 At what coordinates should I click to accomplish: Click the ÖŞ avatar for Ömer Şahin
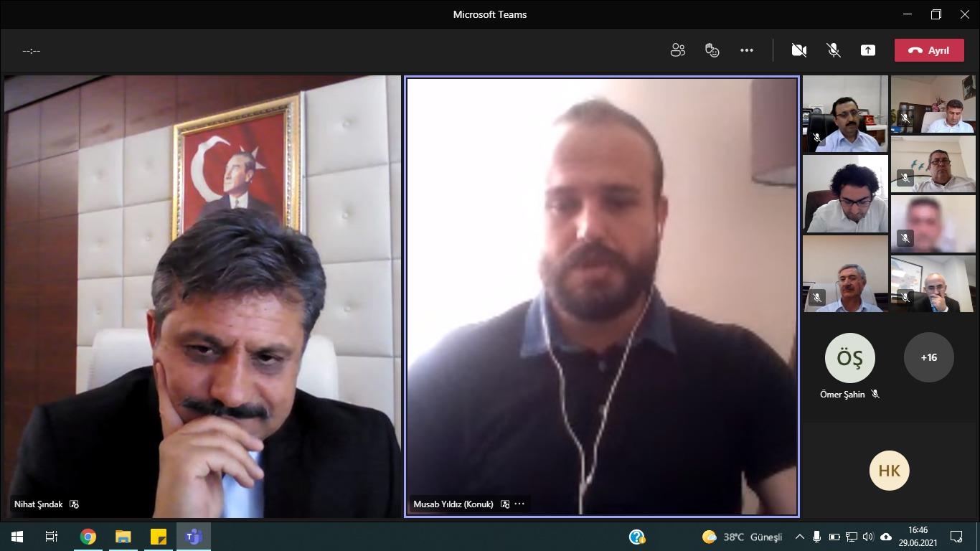pyautogui.click(x=850, y=357)
